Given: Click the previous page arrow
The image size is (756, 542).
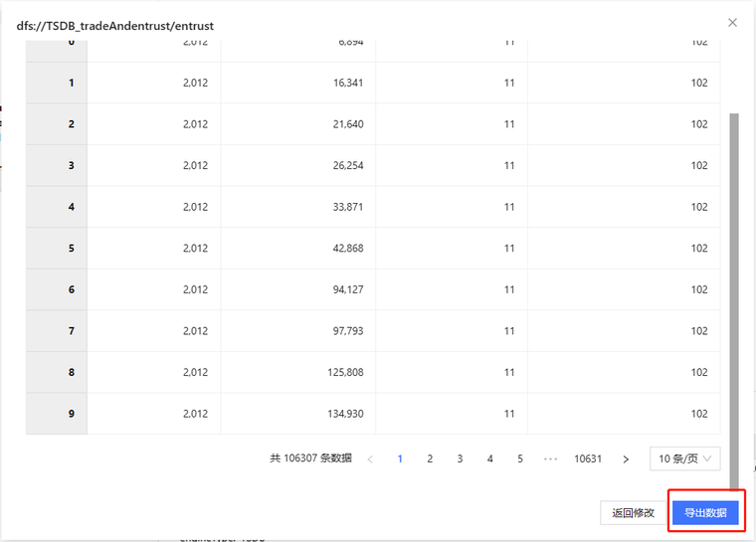Looking at the screenshot, I should [370, 459].
